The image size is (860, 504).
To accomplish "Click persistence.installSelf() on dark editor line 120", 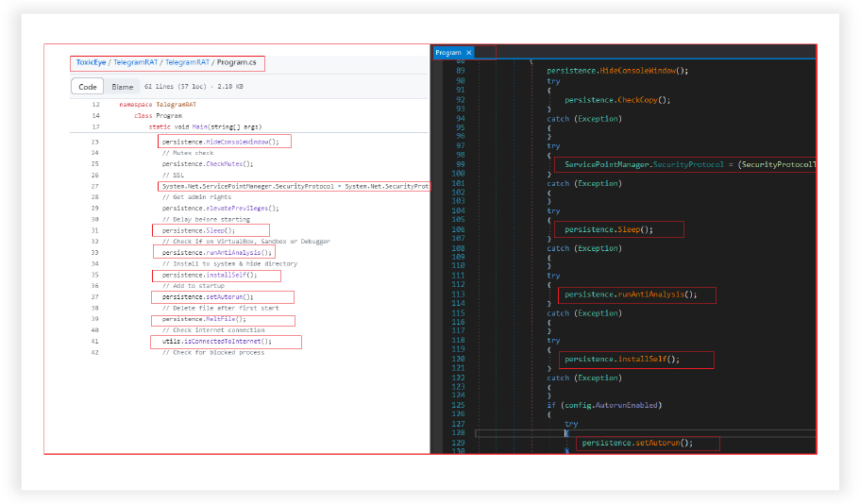I will click(x=622, y=360).
